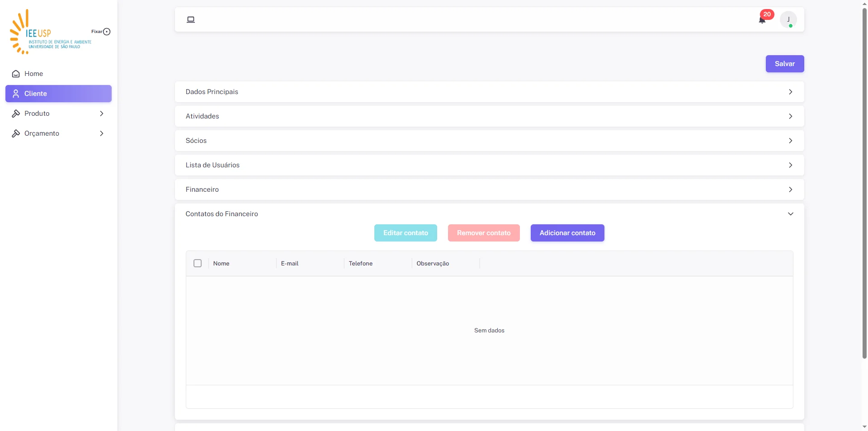Open the user avatar J menu
Image resolution: width=868 pixels, height=431 pixels.
[788, 19]
